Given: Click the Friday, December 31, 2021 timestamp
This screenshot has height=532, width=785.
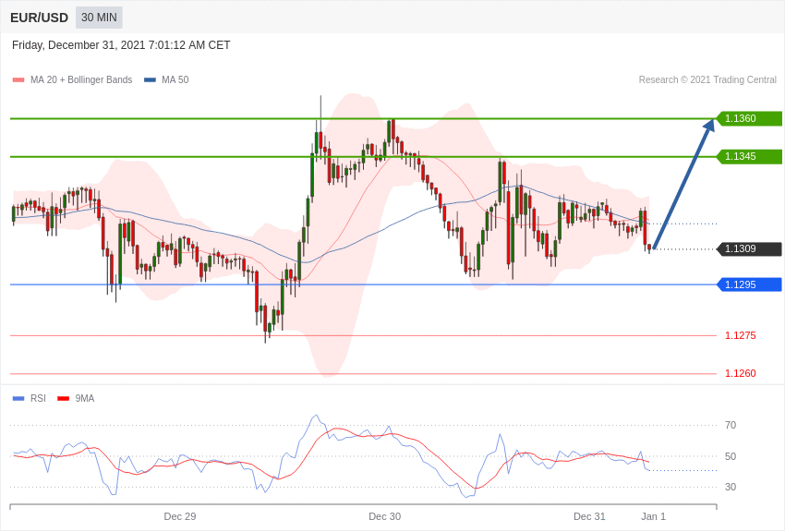Looking at the screenshot, I should pyautogui.click(x=121, y=45).
